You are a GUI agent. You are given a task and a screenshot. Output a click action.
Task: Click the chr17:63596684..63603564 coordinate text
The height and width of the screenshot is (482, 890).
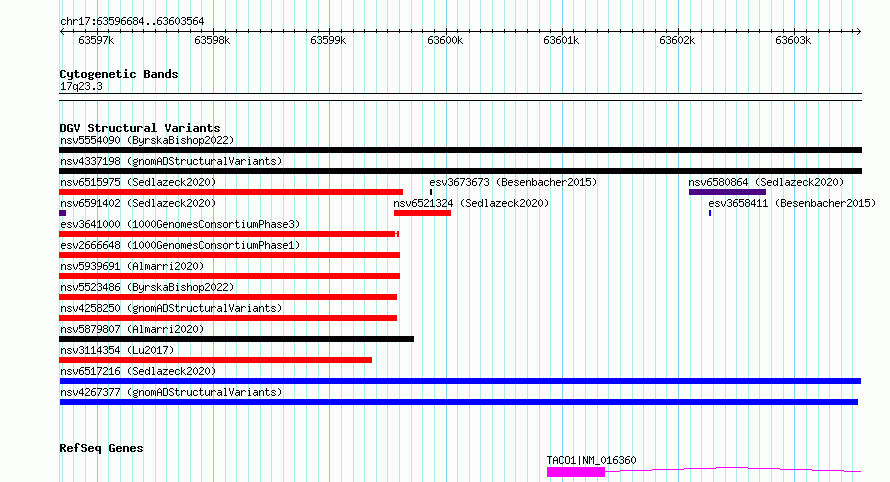pos(132,22)
